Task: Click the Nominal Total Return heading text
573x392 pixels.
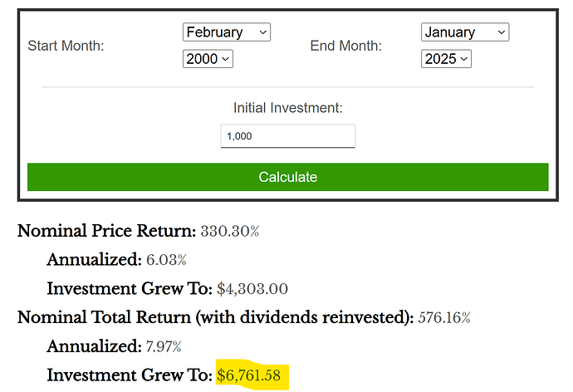Action: pos(215,317)
